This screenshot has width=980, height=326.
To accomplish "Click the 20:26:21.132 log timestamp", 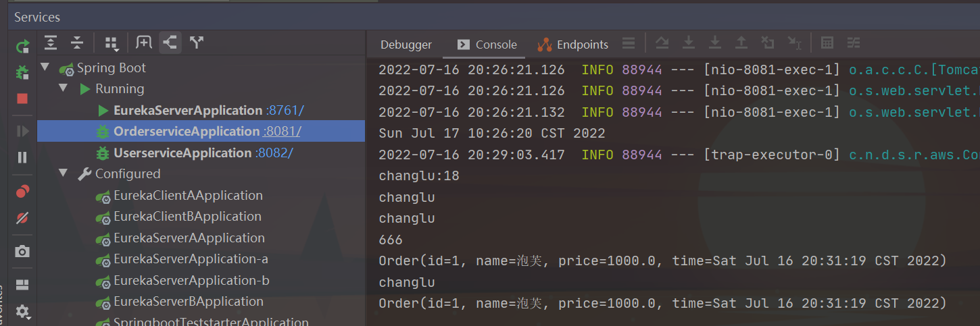I will pyautogui.click(x=472, y=112).
